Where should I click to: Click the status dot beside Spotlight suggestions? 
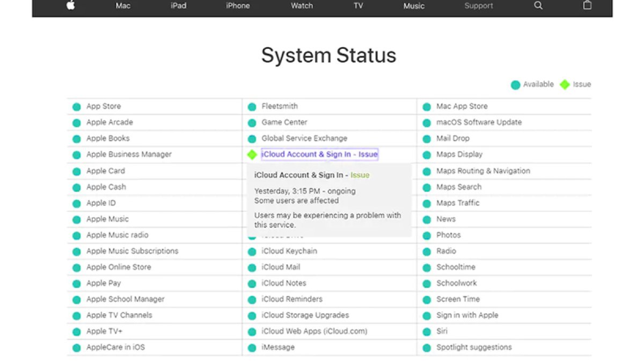point(427,348)
